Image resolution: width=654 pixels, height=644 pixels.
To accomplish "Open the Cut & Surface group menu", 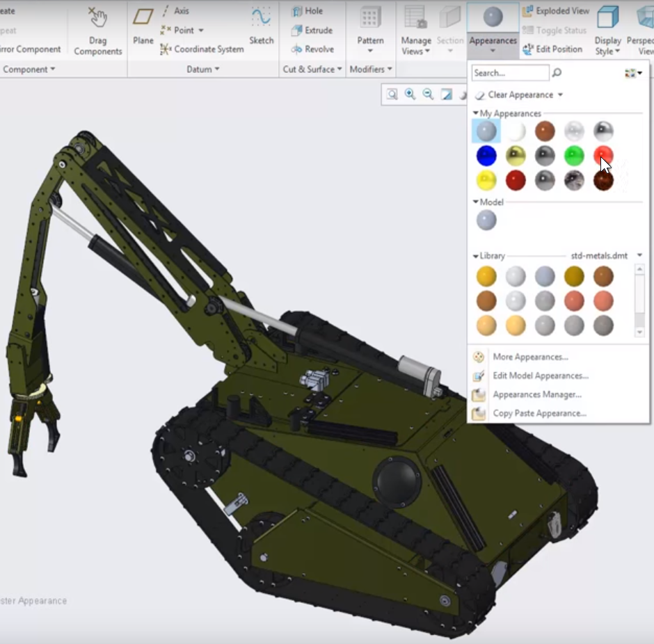I will click(x=312, y=70).
